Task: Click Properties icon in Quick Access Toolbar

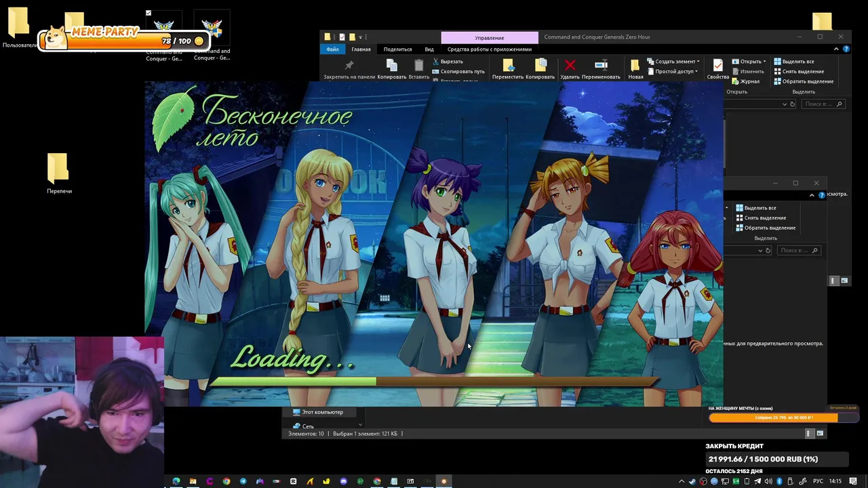Action: pos(342,37)
